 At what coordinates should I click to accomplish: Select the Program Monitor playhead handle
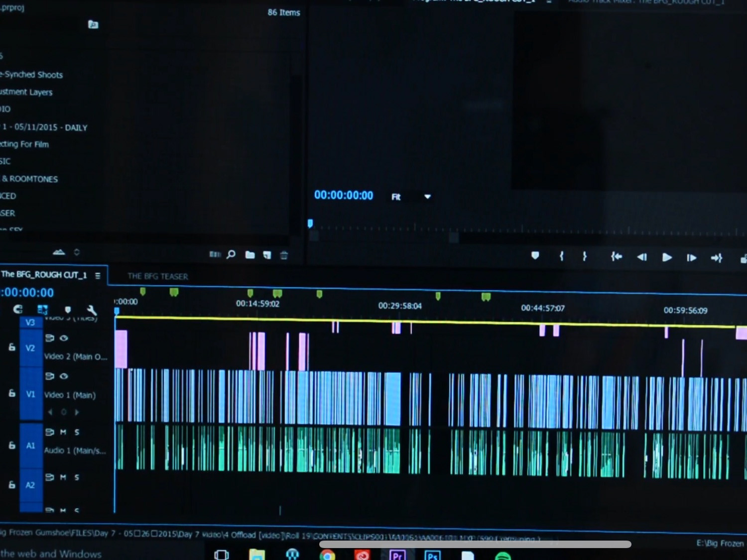310,224
